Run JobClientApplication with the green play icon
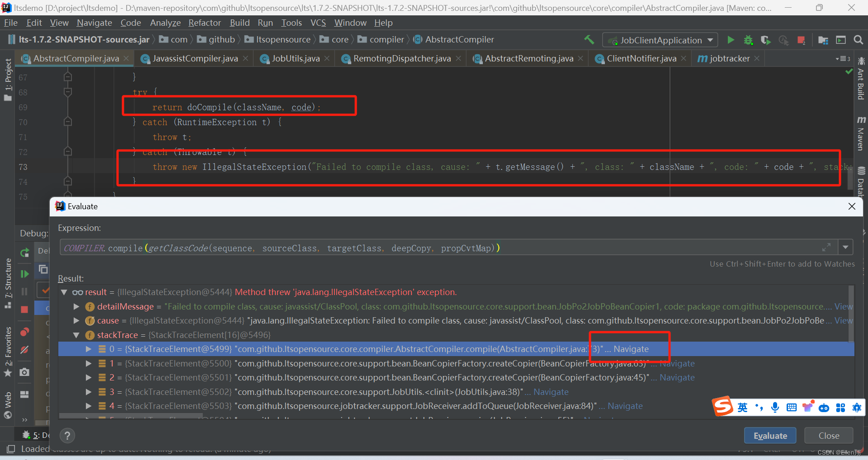This screenshot has width=868, height=460. 731,40
